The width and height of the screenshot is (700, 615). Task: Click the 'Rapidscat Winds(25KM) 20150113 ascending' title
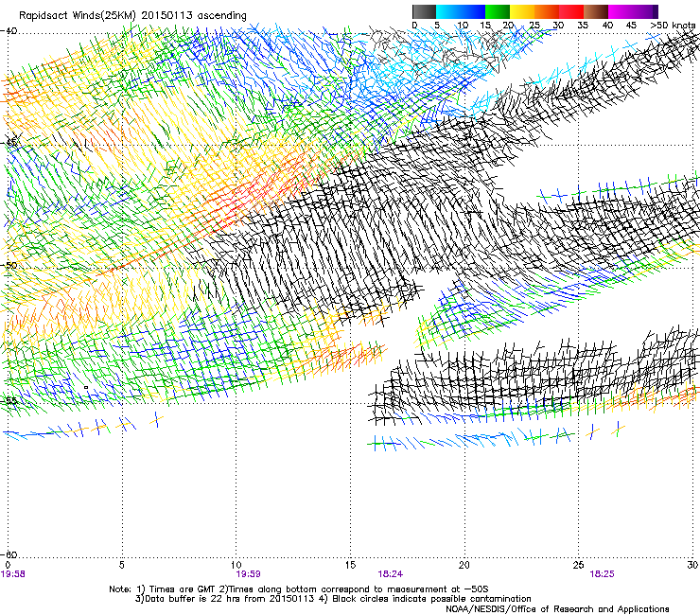pos(132,16)
